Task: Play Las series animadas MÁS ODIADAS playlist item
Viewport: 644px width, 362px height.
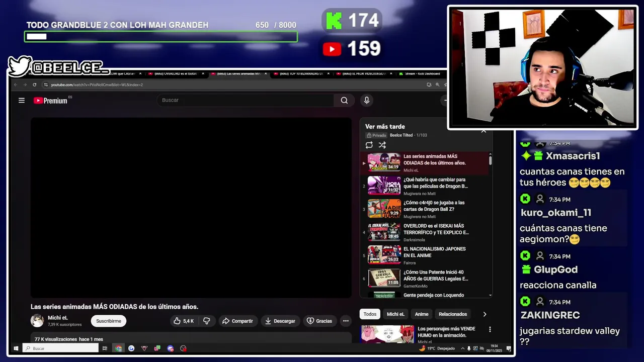Action: 424,163
